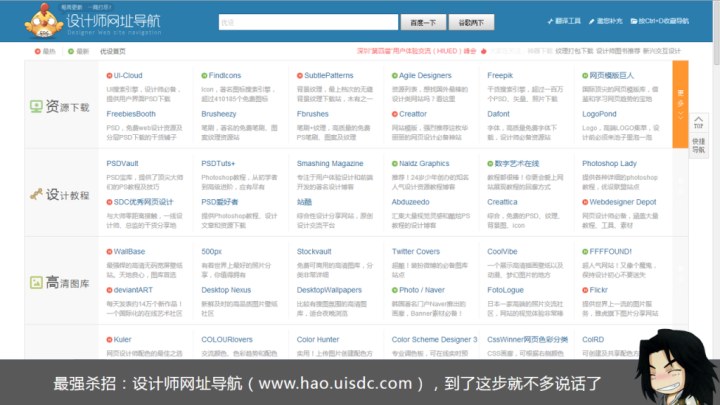The height and width of the screenshot is (405, 720).
Task: Click green dot beside Agile Designers
Action: [394, 76]
